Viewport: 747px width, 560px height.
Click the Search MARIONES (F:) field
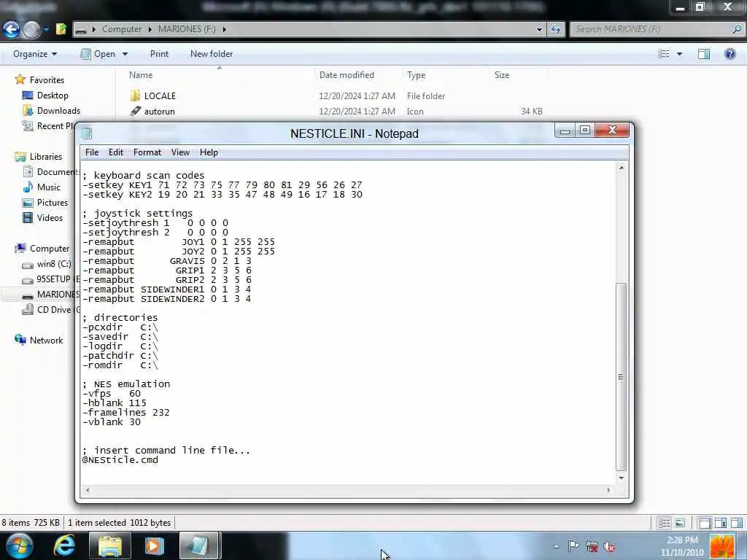point(651,29)
